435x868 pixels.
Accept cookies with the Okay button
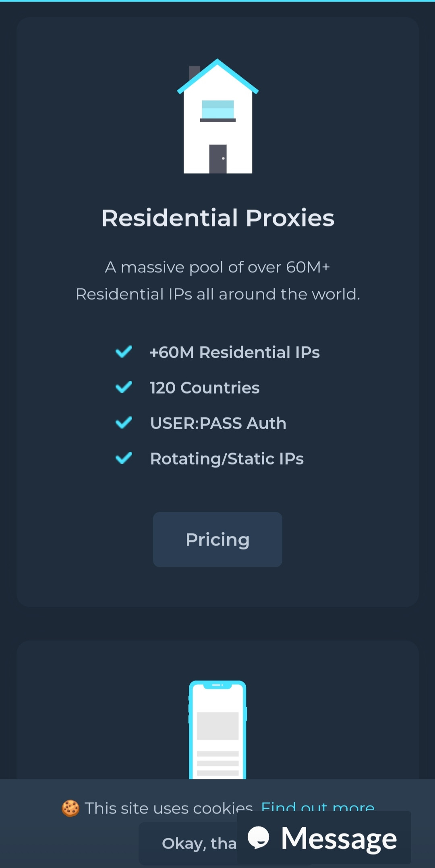189,843
